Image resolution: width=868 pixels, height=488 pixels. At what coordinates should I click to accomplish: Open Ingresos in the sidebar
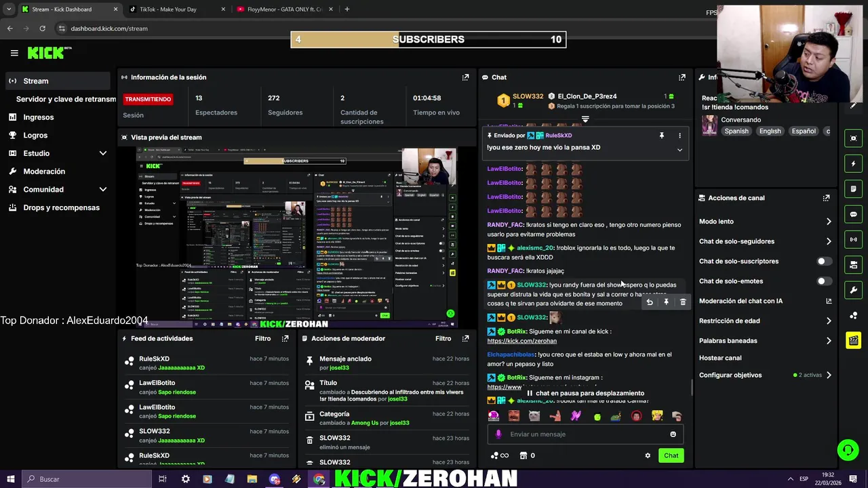(x=38, y=117)
